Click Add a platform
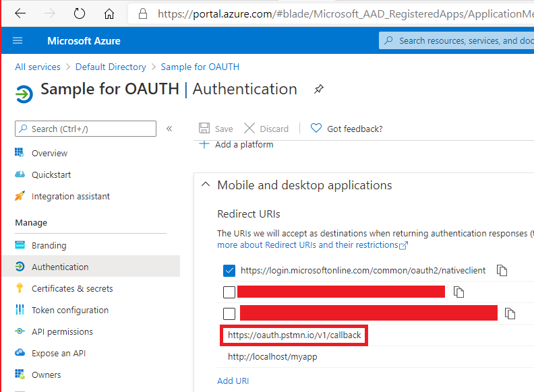Viewport: 534px width, 392px height. point(236,145)
